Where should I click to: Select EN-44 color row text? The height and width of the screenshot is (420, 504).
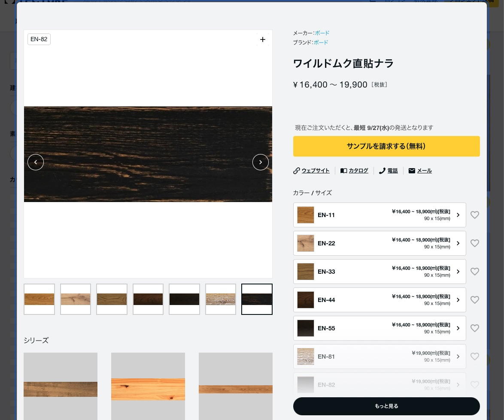[326, 299]
